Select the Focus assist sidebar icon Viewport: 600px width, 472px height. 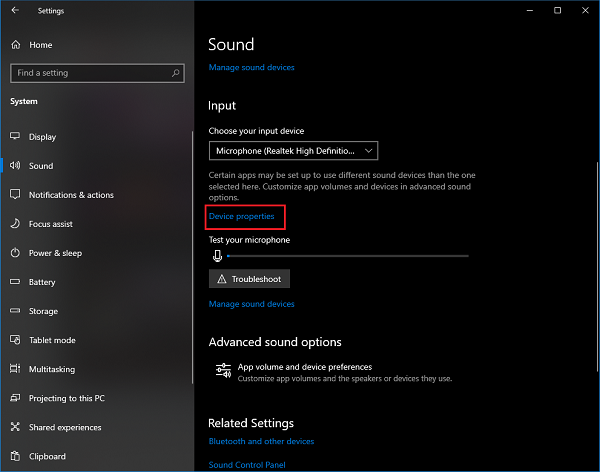coord(14,224)
